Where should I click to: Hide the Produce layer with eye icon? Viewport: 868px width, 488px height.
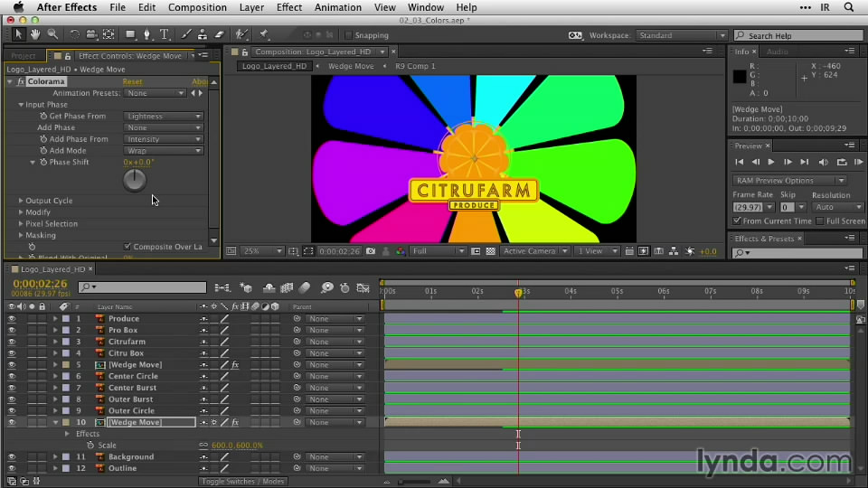pyautogui.click(x=12, y=319)
